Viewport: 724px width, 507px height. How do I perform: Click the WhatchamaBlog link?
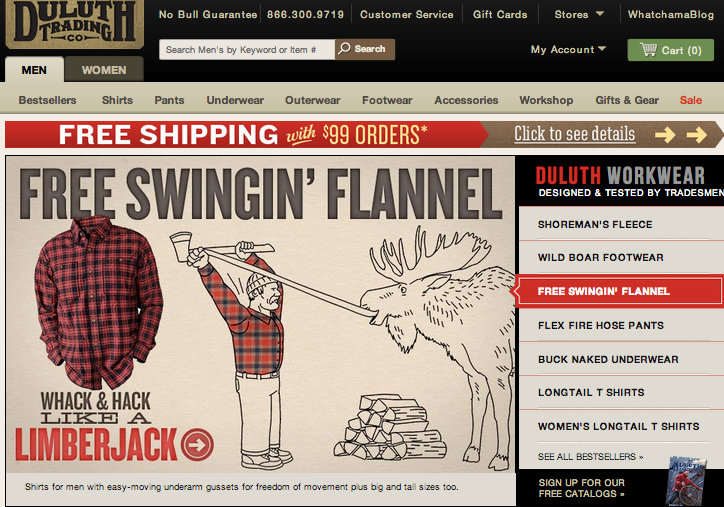[670, 14]
